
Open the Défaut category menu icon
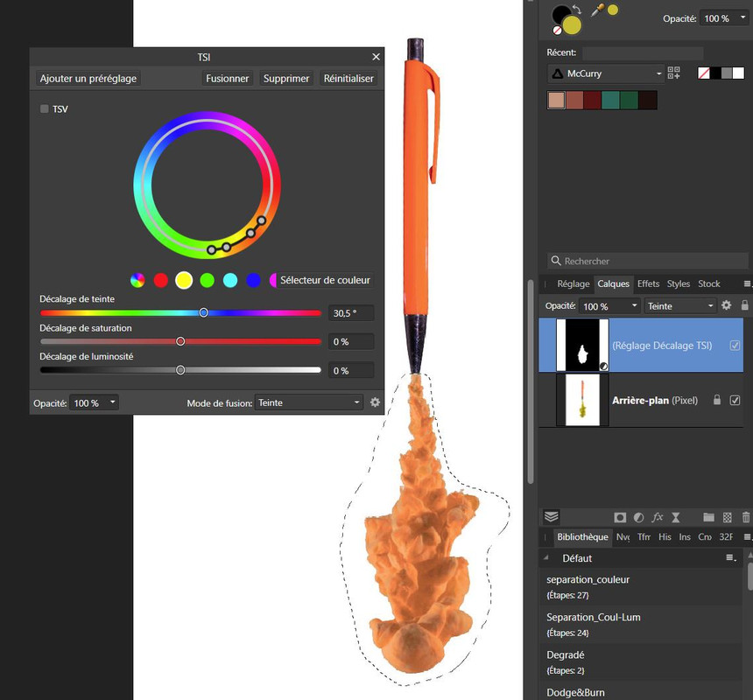pos(731,557)
